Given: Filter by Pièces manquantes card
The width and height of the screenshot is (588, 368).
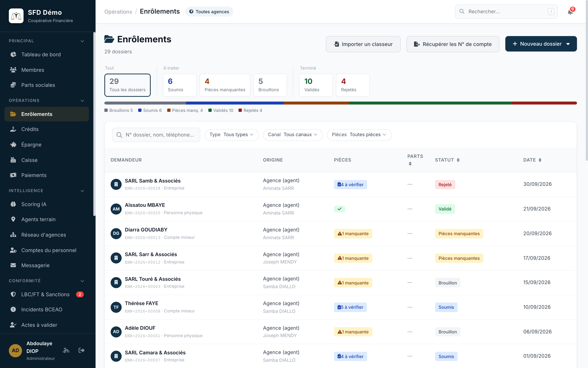Looking at the screenshot, I should point(225,85).
